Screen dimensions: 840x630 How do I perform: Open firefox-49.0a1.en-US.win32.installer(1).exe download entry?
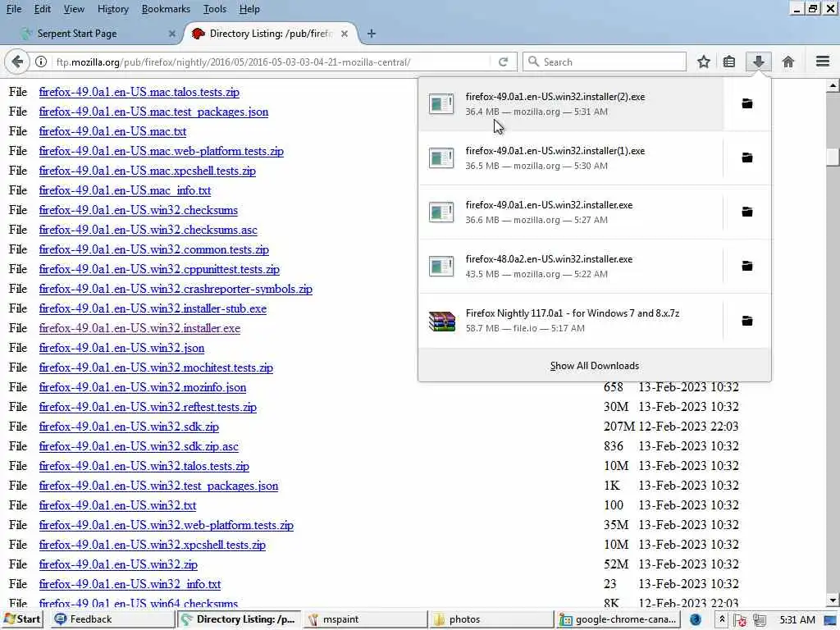(x=571, y=158)
